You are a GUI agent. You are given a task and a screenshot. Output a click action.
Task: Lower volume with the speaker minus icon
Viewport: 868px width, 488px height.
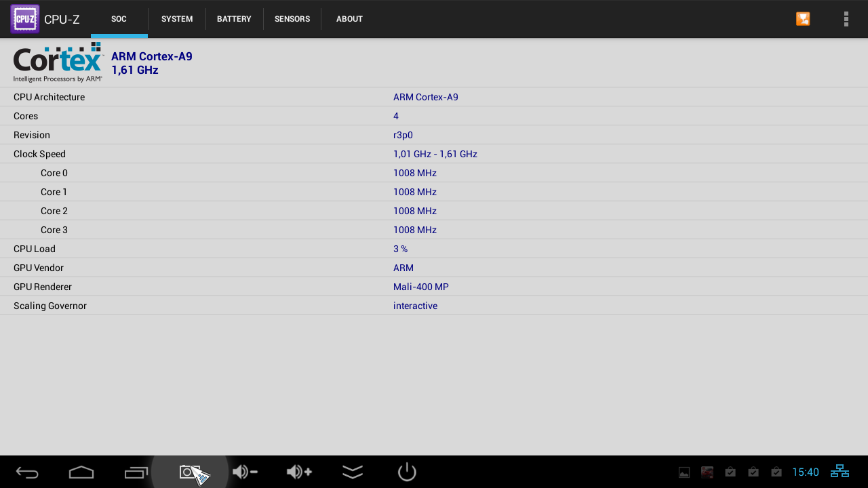click(x=245, y=472)
